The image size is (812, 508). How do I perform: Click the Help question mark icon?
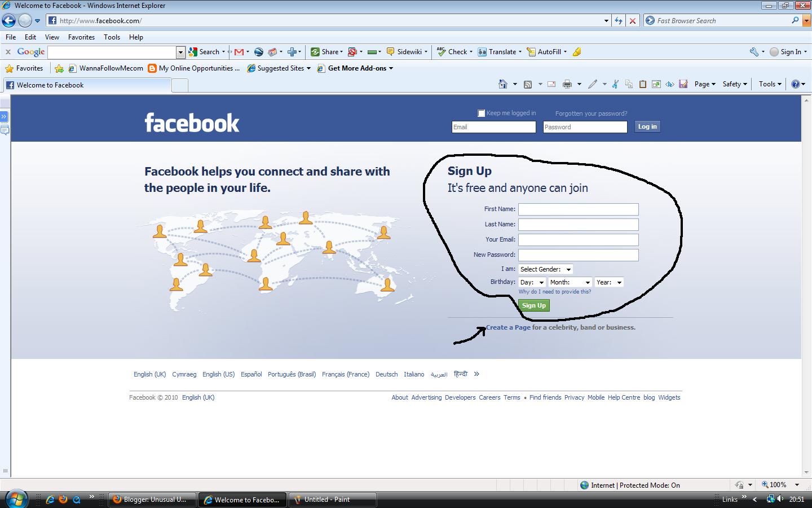coord(796,84)
